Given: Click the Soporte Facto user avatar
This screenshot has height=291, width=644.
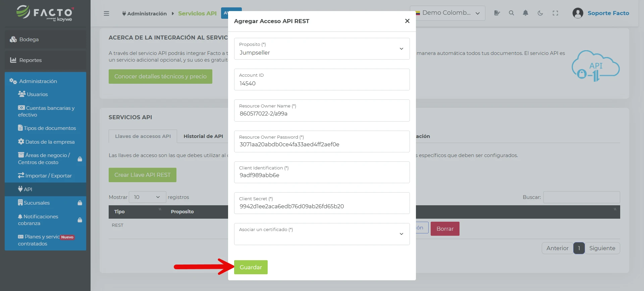Looking at the screenshot, I should [578, 13].
